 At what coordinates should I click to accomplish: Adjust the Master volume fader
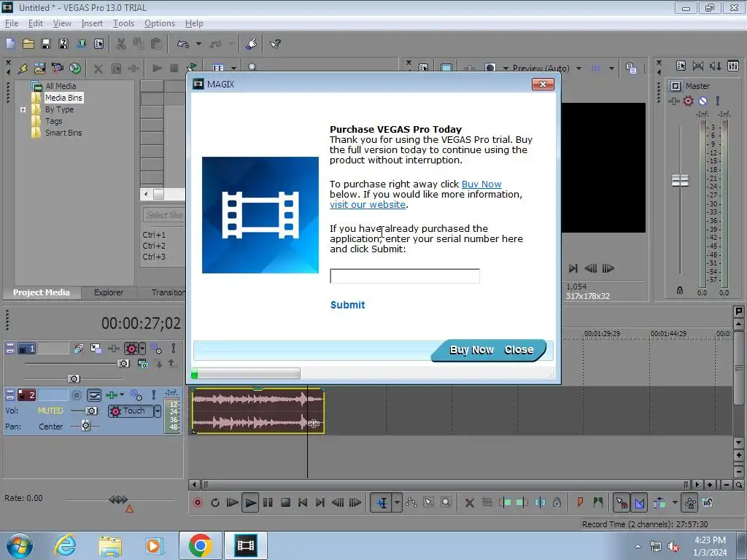point(680,181)
